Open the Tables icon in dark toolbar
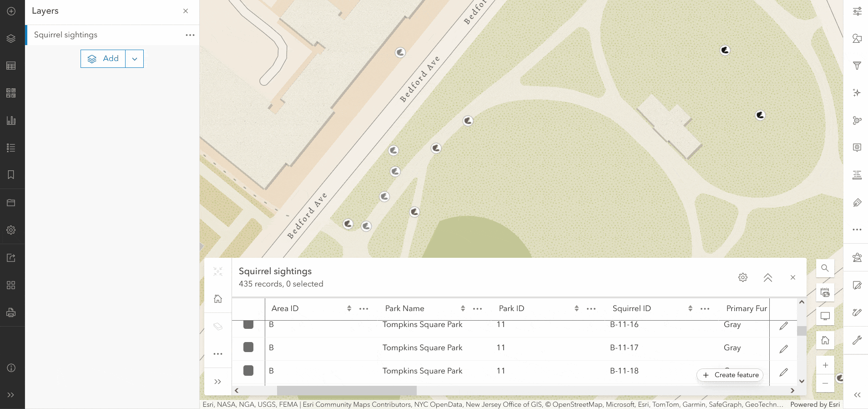The image size is (868, 409). 11,66
